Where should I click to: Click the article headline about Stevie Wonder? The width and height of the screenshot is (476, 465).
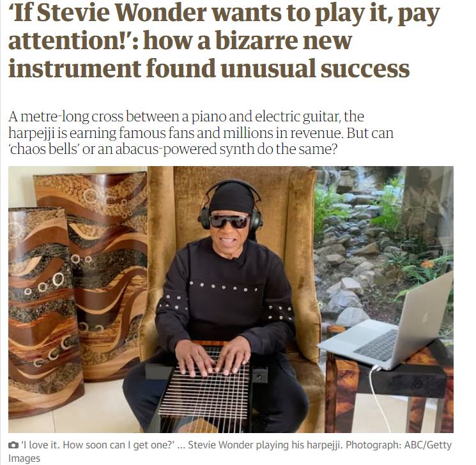click(x=224, y=40)
